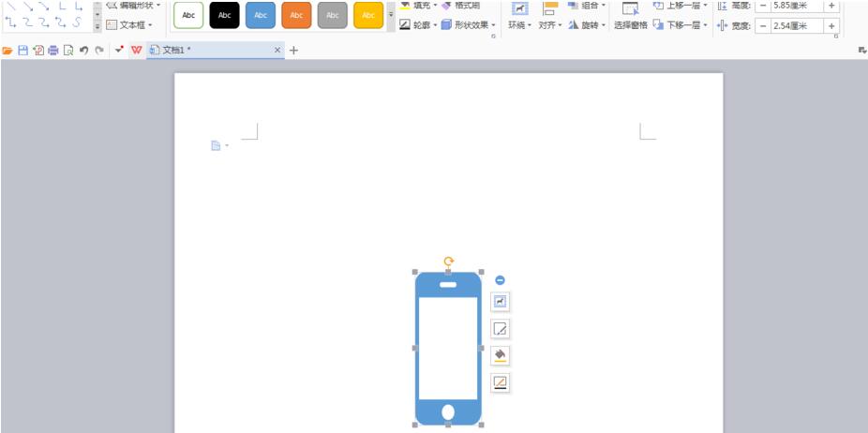Click the 下移一层 button
The image size is (868, 433).
[x=681, y=25]
